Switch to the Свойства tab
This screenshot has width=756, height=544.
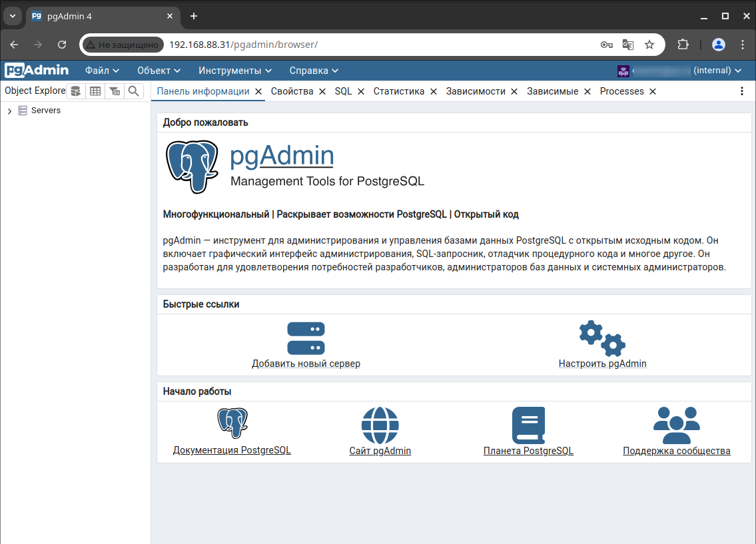pos(292,91)
